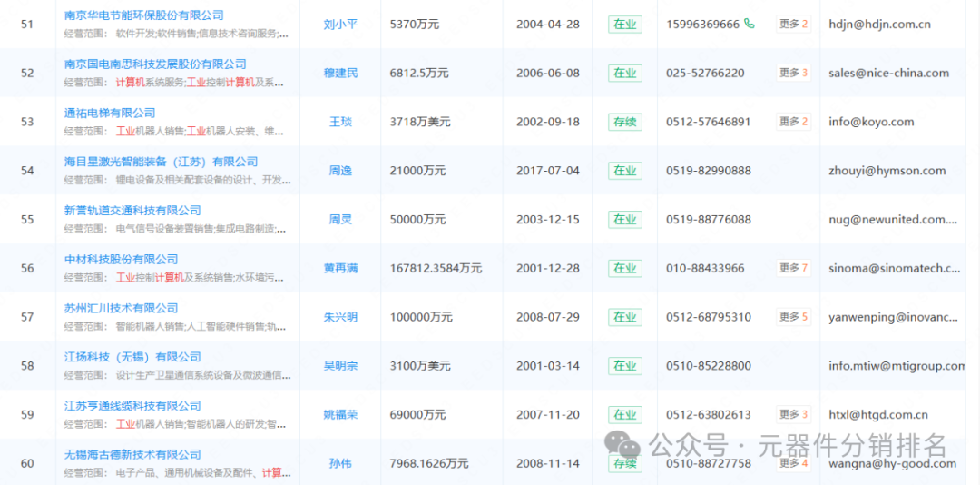The width and height of the screenshot is (980, 485).
Task: Select registered capital 167812.3584万元
Action: tap(436, 269)
